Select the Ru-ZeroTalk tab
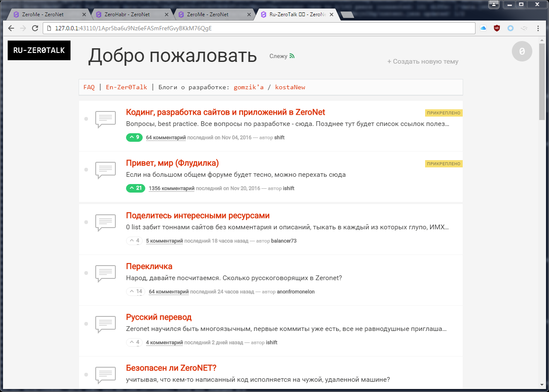Image resolution: width=549 pixels, height=392 pixels. coord(296,15)
